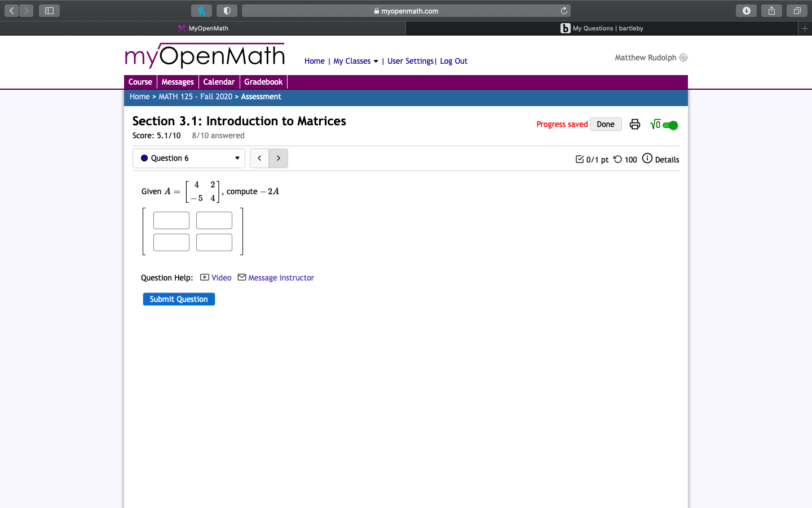Click the myOpenMath logo
Viewport: 812px width, 508px height.
[204, 56]
